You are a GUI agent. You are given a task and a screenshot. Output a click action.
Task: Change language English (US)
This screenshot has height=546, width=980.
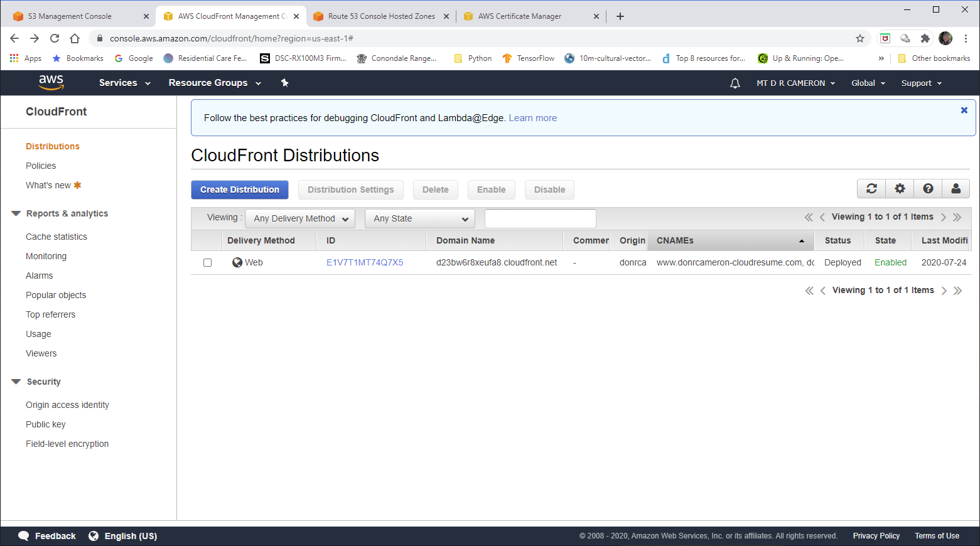click(x=123, y=536)
